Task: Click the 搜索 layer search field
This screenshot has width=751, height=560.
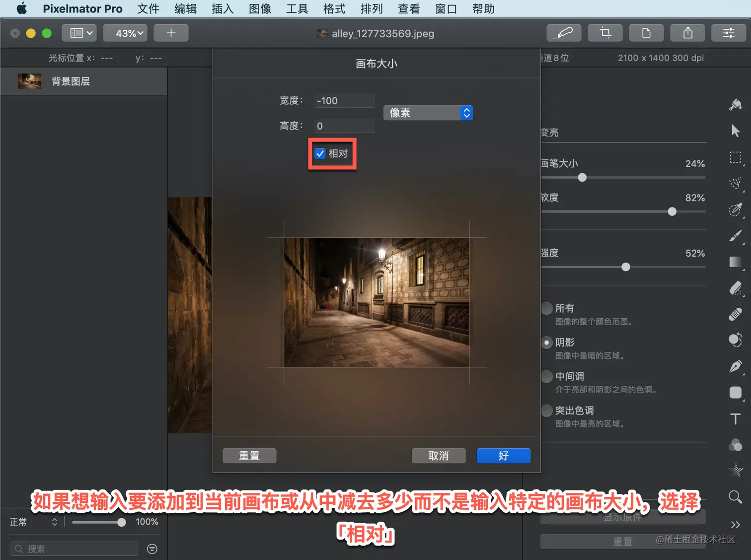Action: pos(74,549)
